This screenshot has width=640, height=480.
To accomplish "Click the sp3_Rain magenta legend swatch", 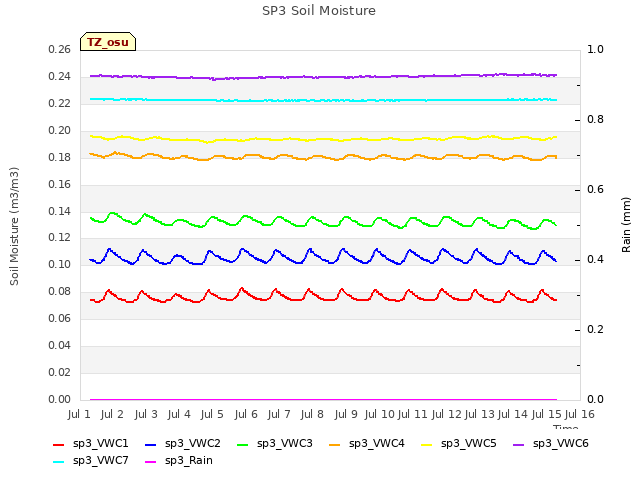I will [151, 462].
